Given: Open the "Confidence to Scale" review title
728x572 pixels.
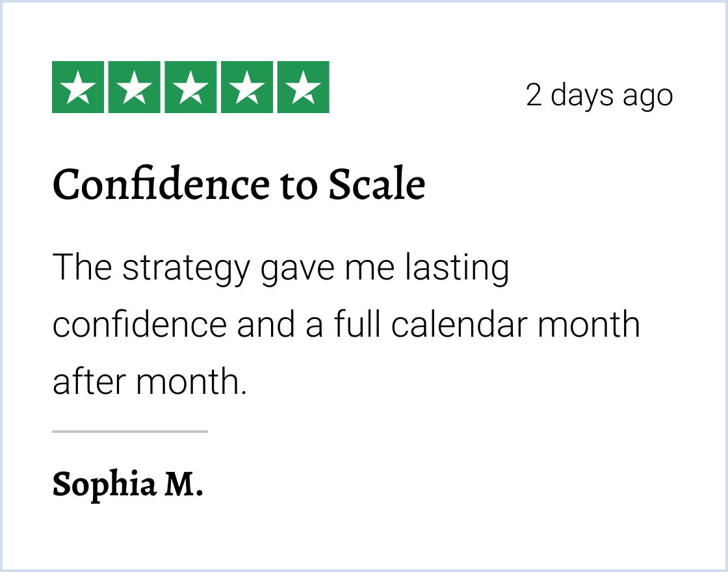Looking at the screenshot, I should 239,185.
